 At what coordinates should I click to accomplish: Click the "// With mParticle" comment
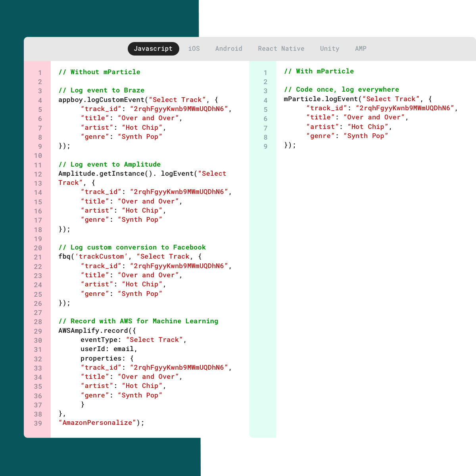pos(319,71)
